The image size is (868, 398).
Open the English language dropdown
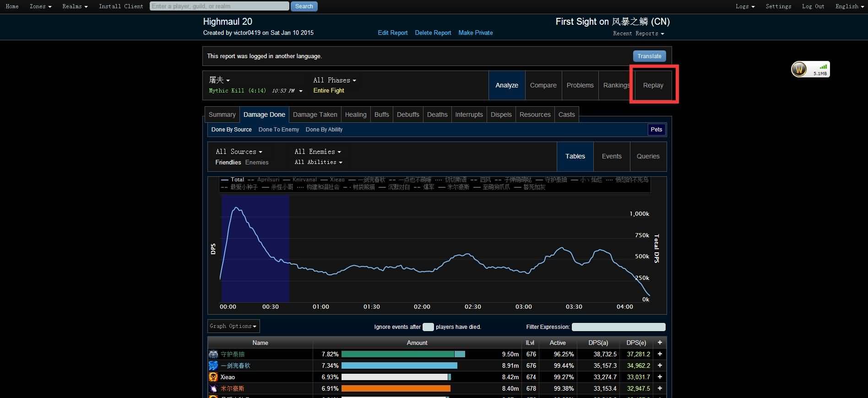pos(849,6)
